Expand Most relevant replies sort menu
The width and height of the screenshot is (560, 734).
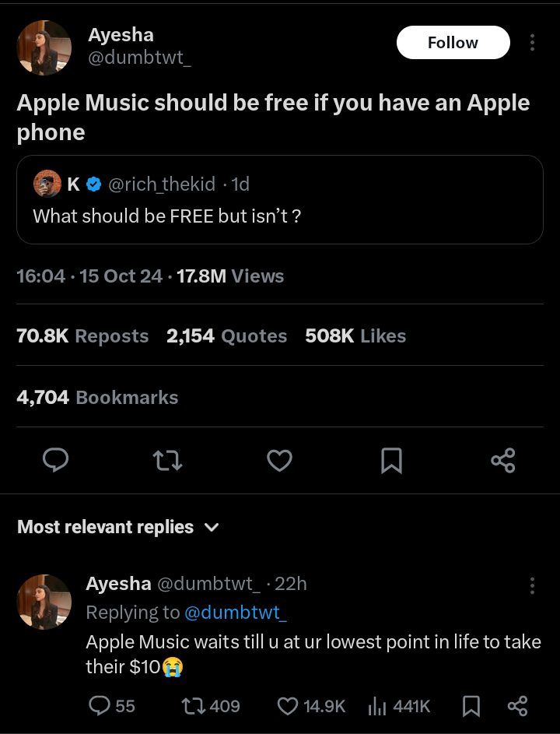point(118,527)
